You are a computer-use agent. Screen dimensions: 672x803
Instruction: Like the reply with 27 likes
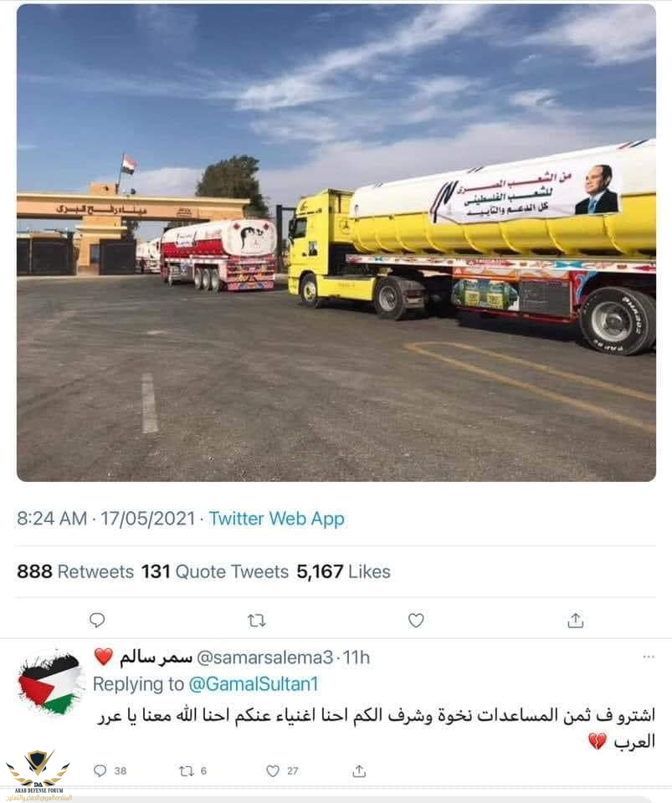(282, 770)
